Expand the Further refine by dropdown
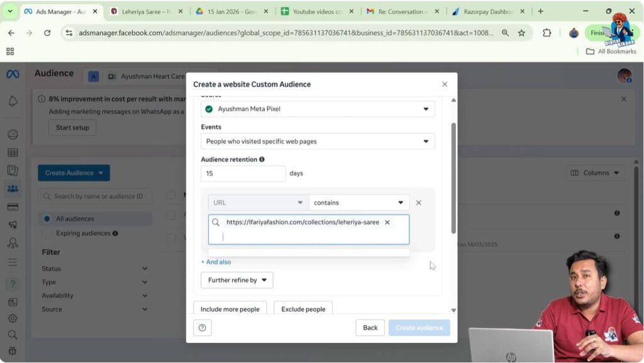The height and width of the screenshot is (363, 644). (x=236, y=280)
